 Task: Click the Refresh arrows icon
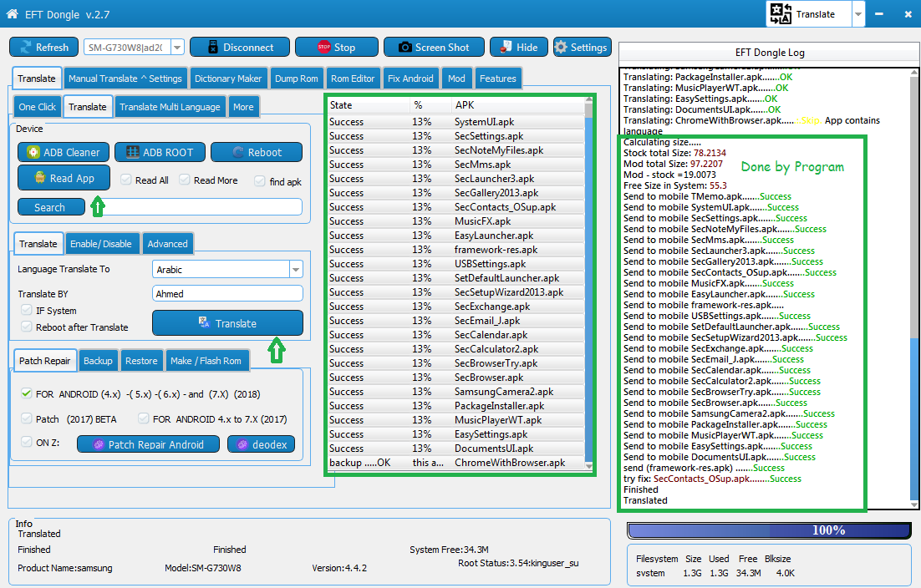pyautogui.click(x=26, y=48)
